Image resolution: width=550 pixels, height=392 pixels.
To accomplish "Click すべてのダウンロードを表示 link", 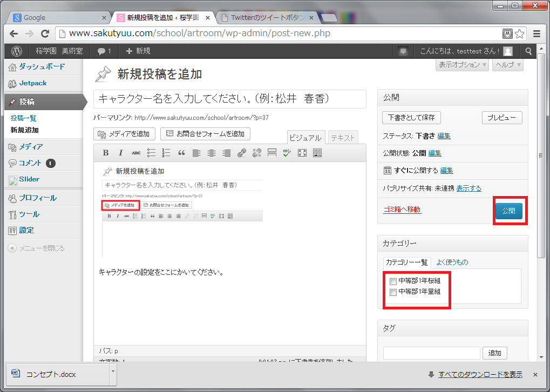I will [480, 375].
